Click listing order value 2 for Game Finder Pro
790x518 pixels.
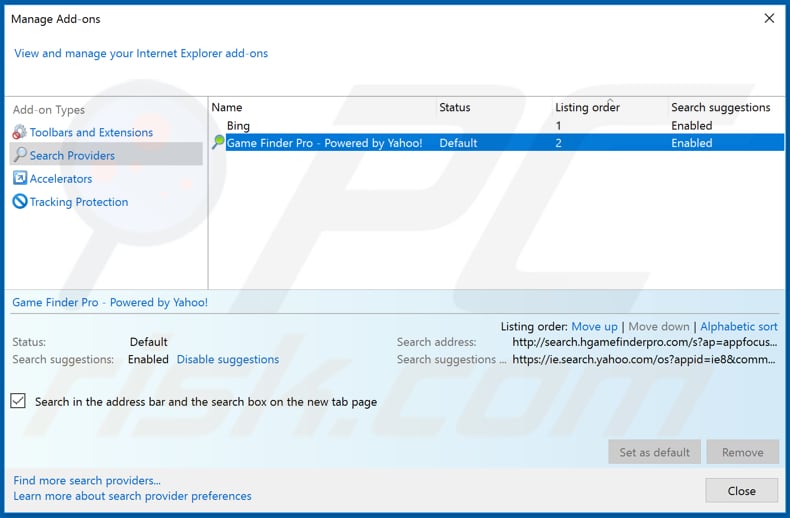[x=558, y=143]
